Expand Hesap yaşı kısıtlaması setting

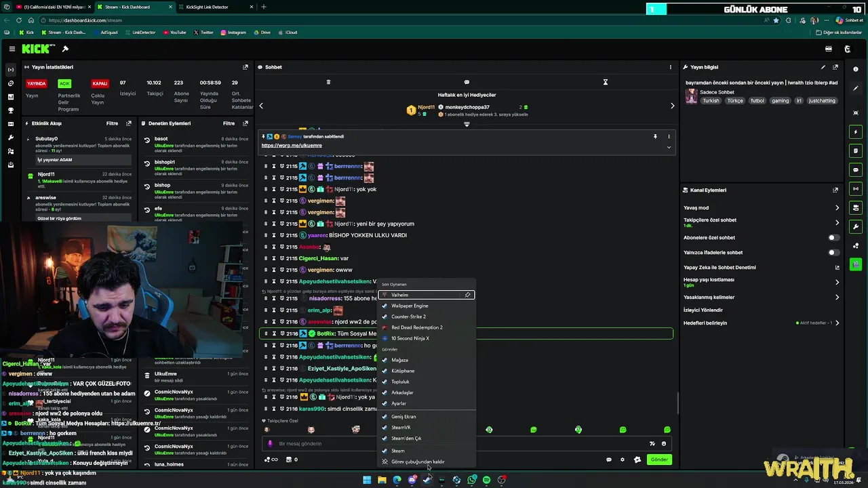pos(837,282)
